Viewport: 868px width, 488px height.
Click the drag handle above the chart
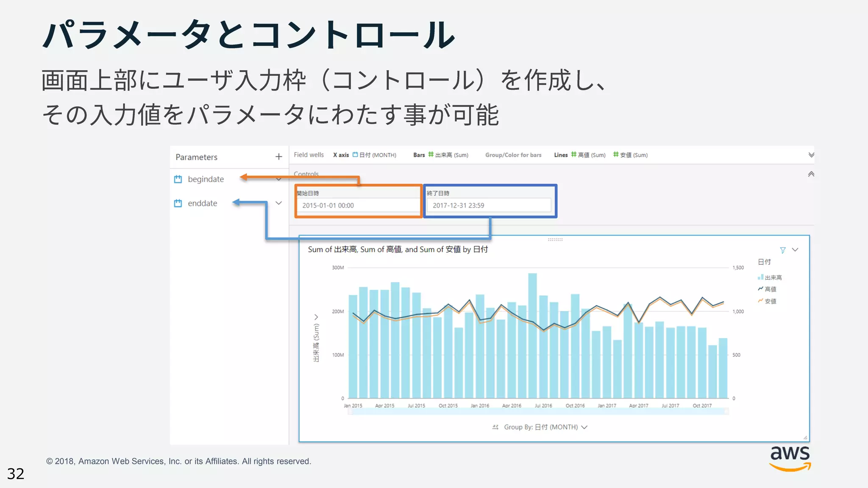[555, 240]
